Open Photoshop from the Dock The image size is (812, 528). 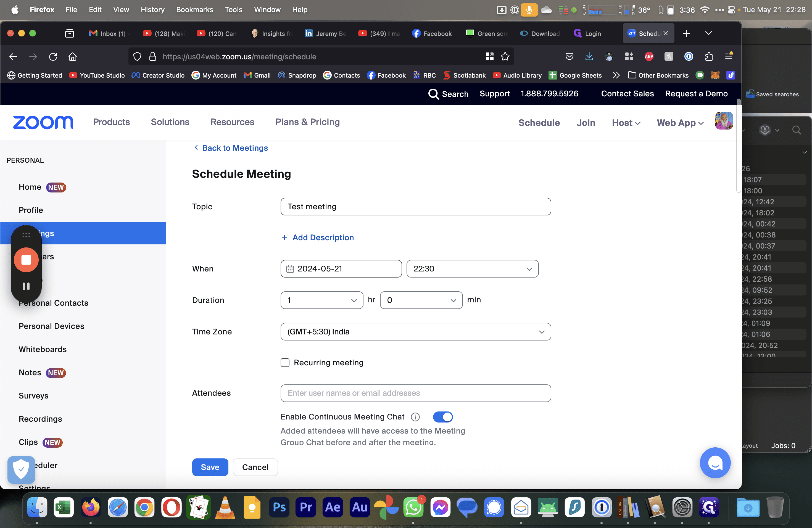point(279,507)
